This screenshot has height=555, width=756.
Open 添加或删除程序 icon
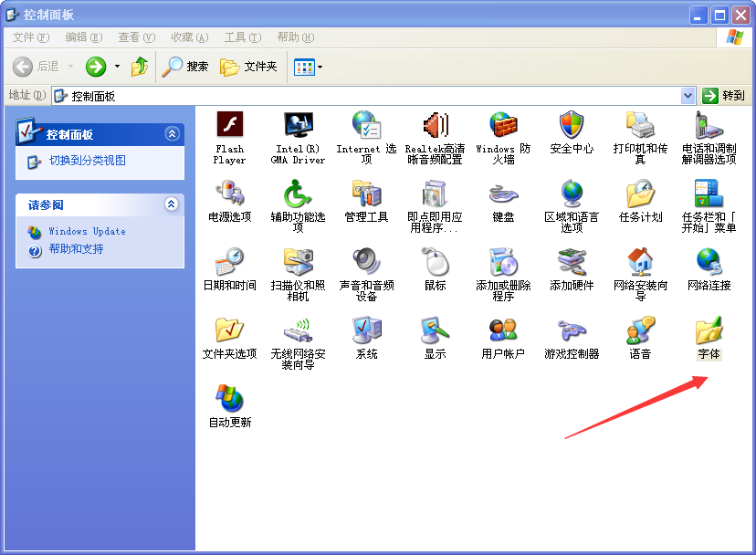coord(503,261)
